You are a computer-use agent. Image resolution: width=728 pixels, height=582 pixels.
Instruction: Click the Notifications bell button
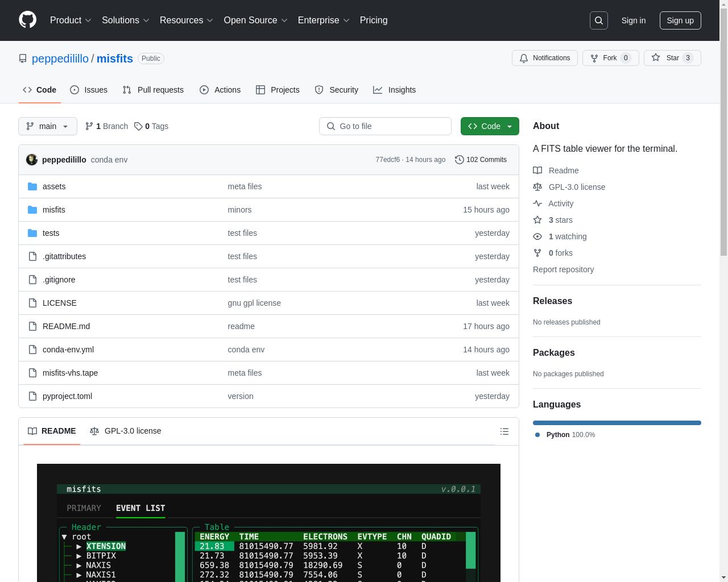tap(545, 58)
